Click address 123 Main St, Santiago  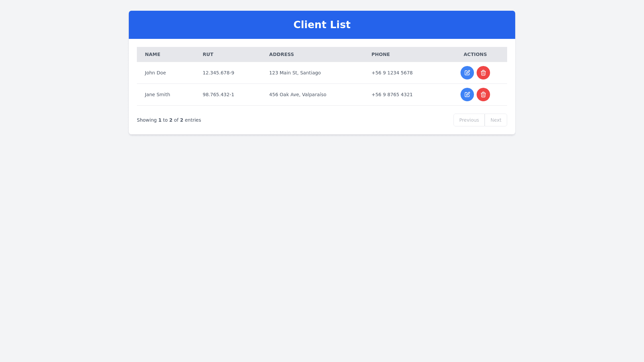click(x=295, y=73)
